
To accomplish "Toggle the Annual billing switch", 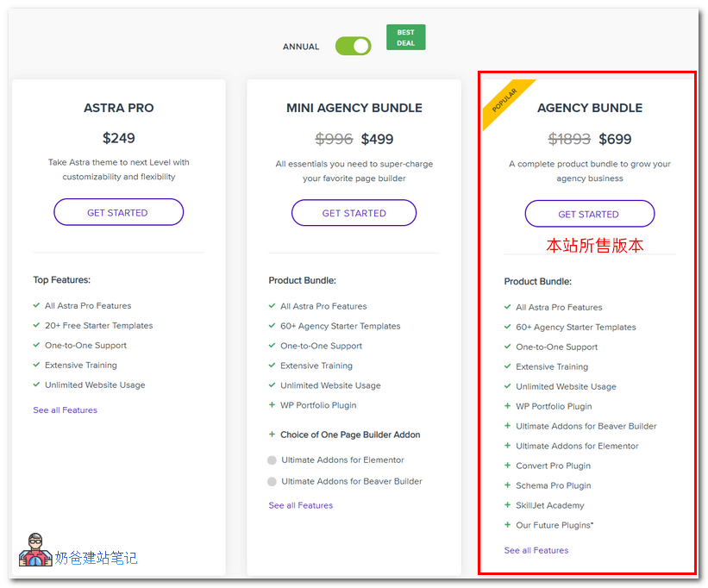I will click(x=353, y=46).
